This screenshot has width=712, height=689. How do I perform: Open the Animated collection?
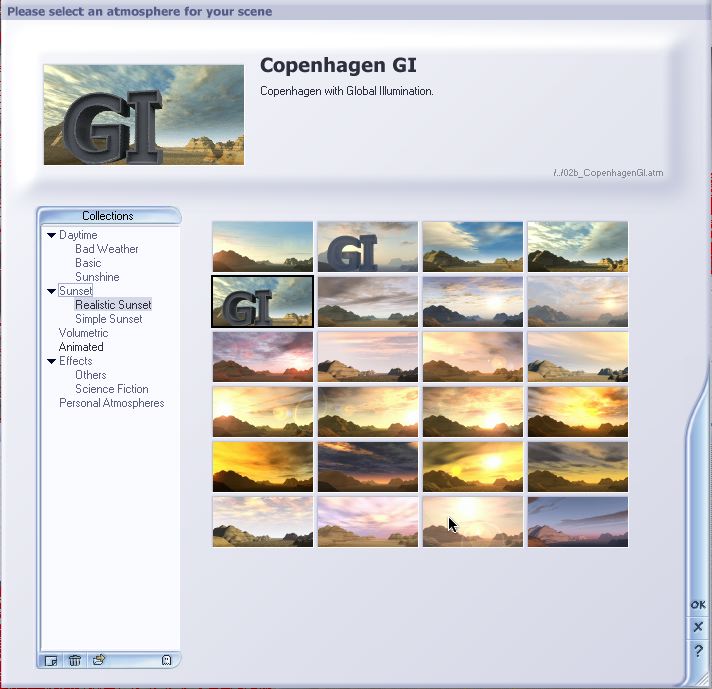(x=81, y=347)
